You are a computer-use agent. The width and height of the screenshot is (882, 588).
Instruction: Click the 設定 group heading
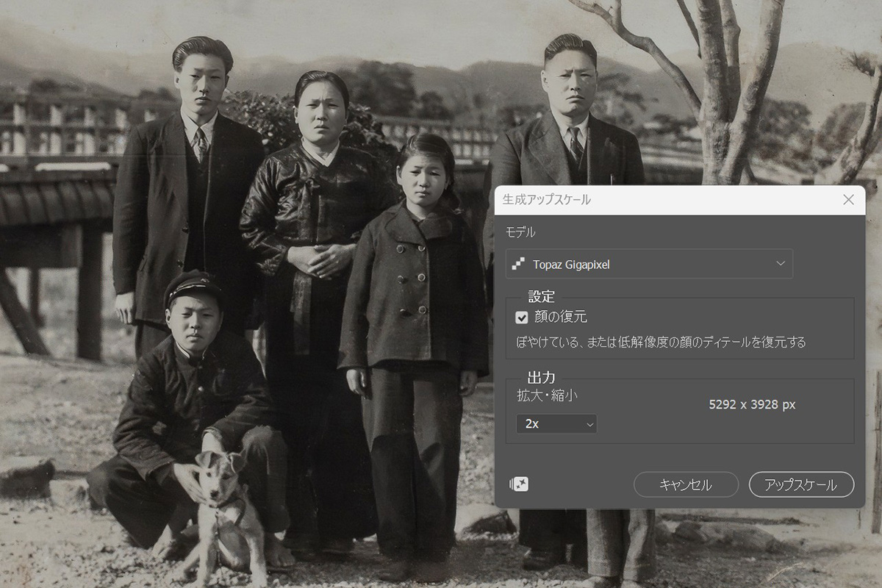pyautogui.click(x=541, y=297)
